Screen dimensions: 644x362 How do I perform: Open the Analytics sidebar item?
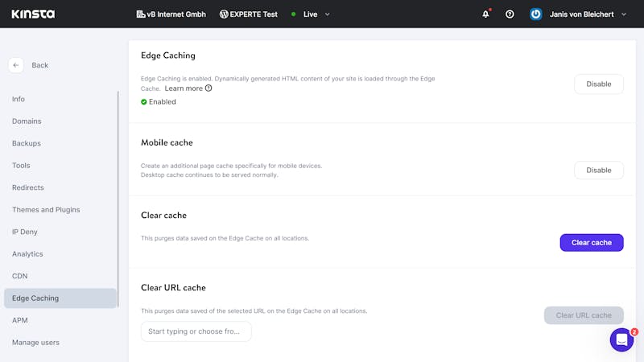point(27,254)
